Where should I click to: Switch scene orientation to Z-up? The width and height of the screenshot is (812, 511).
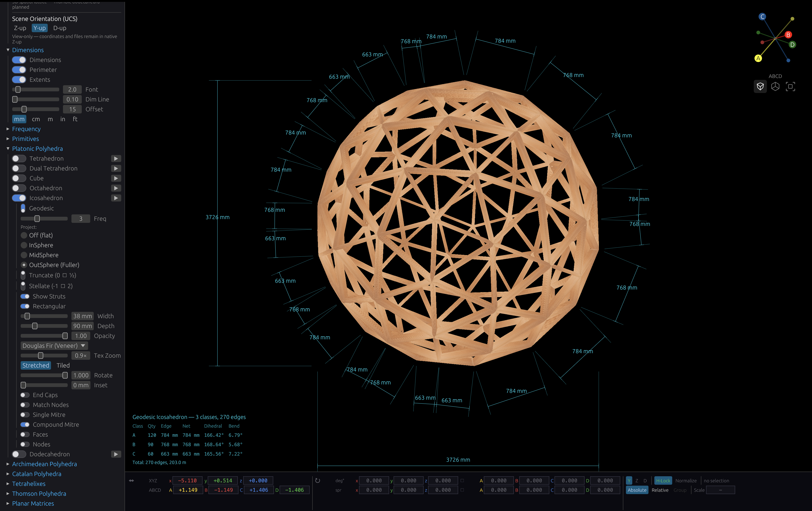[x=20, y=28]
